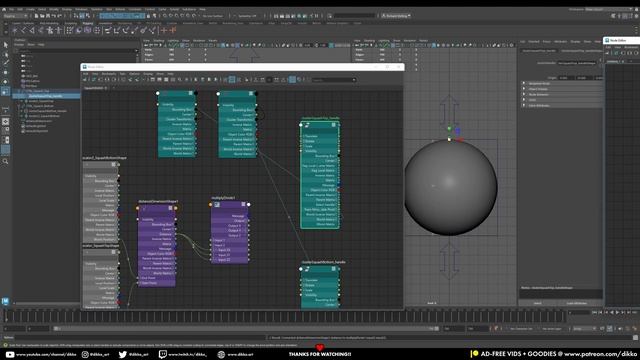Add new tab with Node Editor plus button
This screenshot has width=640, height=360.
[x=113, y=88]
